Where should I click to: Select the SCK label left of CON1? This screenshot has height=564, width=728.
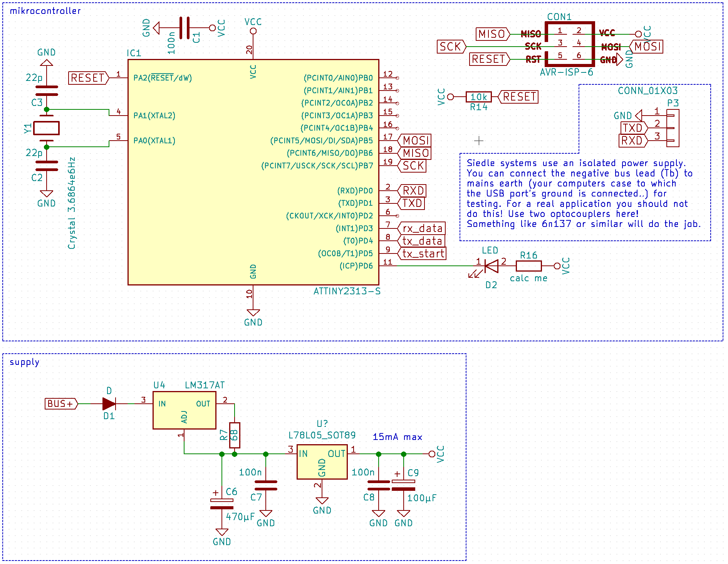(451, 47)
